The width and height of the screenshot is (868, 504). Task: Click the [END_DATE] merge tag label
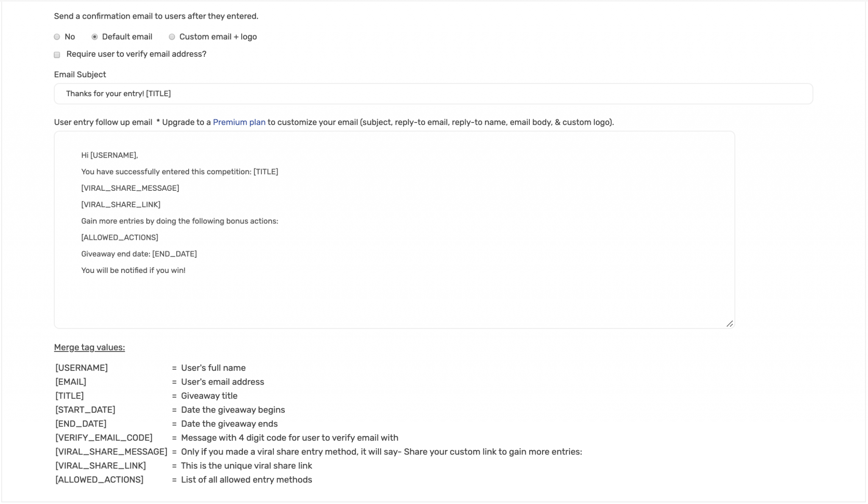point(81,423)
